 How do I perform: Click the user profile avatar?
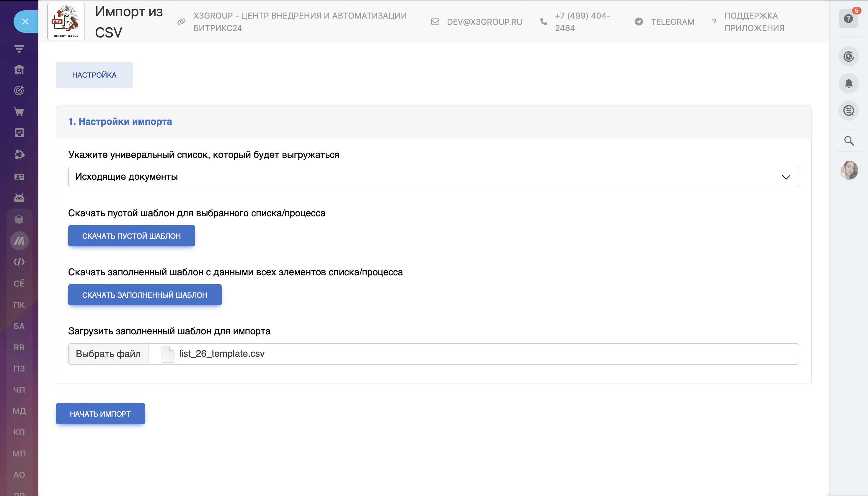point(849,170)
